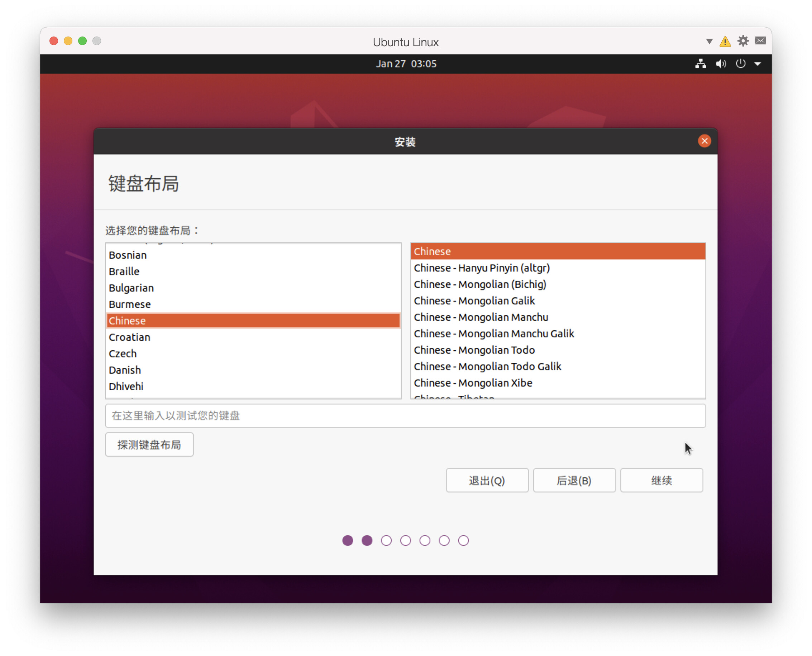The width and height of the screenshot is (812, 656).
Task: Click the envelope icon in title bar
Action: coord(760,41)
